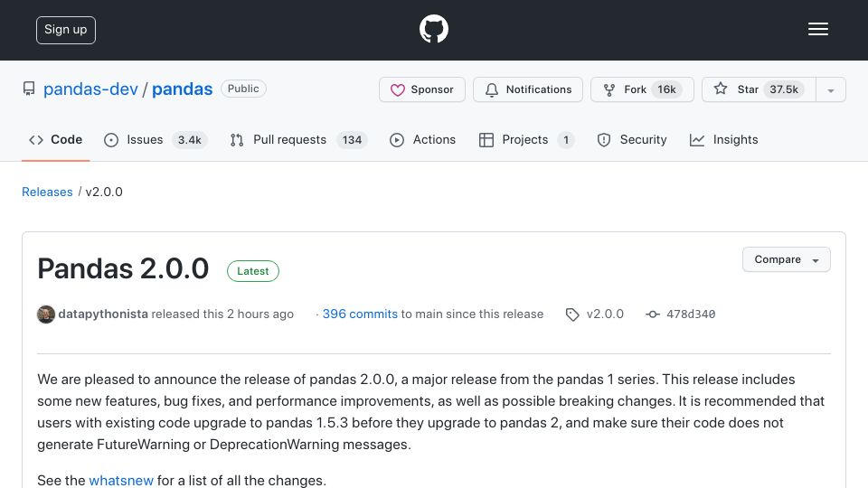
Task: Open the whatsnew link
Action: (x=121, y=480)
